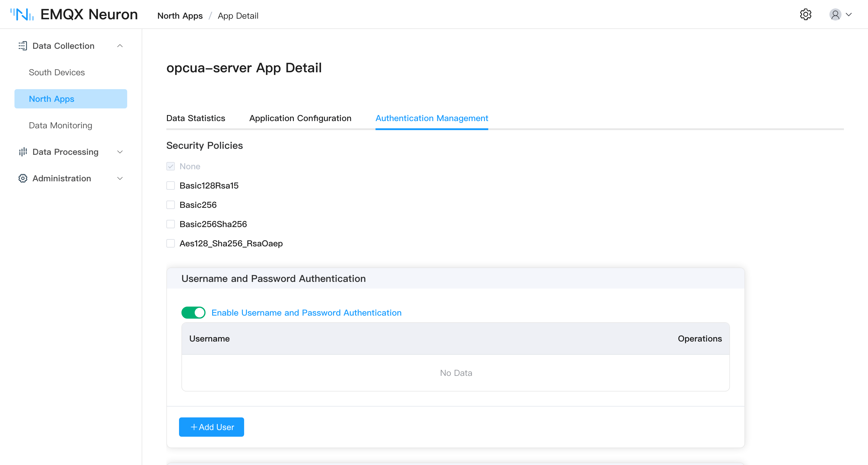Click the App Detail breadcrumb
This screenshot has width=868, height=465.
point(238,16)
